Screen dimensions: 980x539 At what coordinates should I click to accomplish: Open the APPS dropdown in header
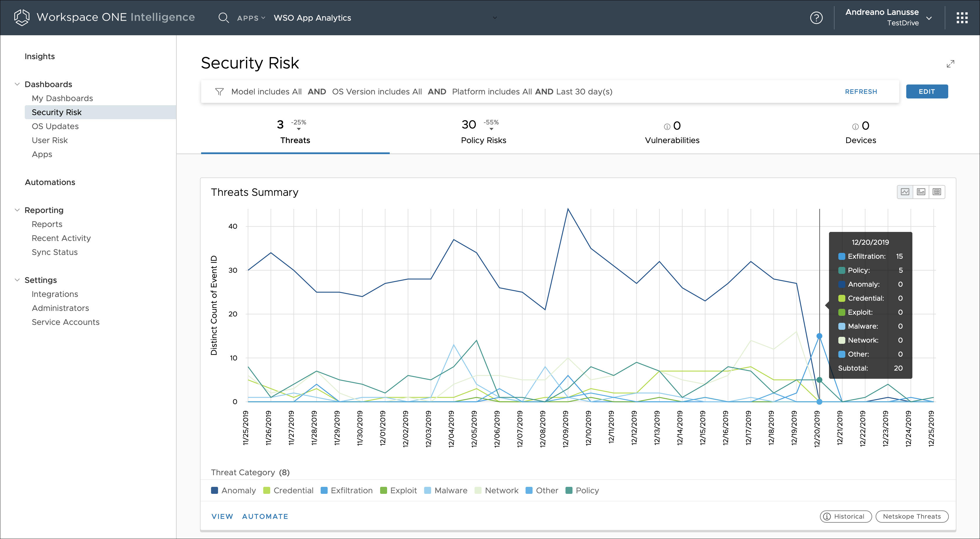251,18
